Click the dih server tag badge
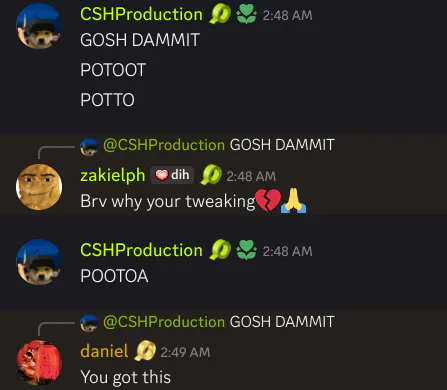Image resolution: width=447 pixels, height=390 pixels. coord(172,175)
